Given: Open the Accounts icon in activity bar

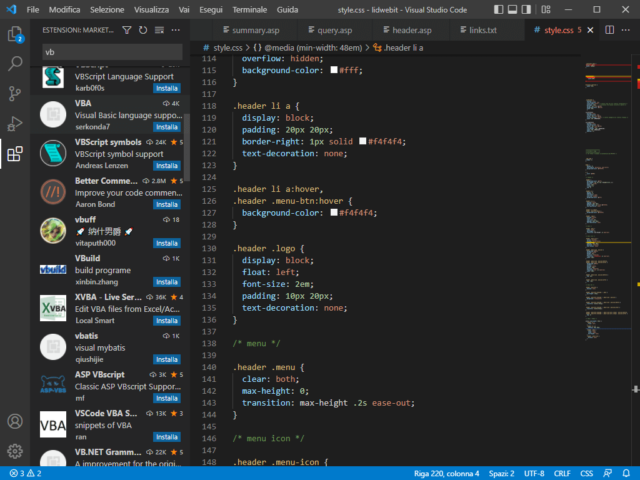Looking at the screenshot, I should [x=15, y=421].
